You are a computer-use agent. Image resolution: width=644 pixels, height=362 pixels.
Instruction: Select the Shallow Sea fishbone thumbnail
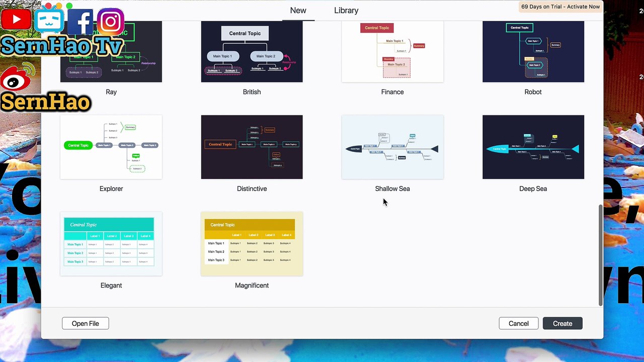pyautogui.click(x=392, y=147)
